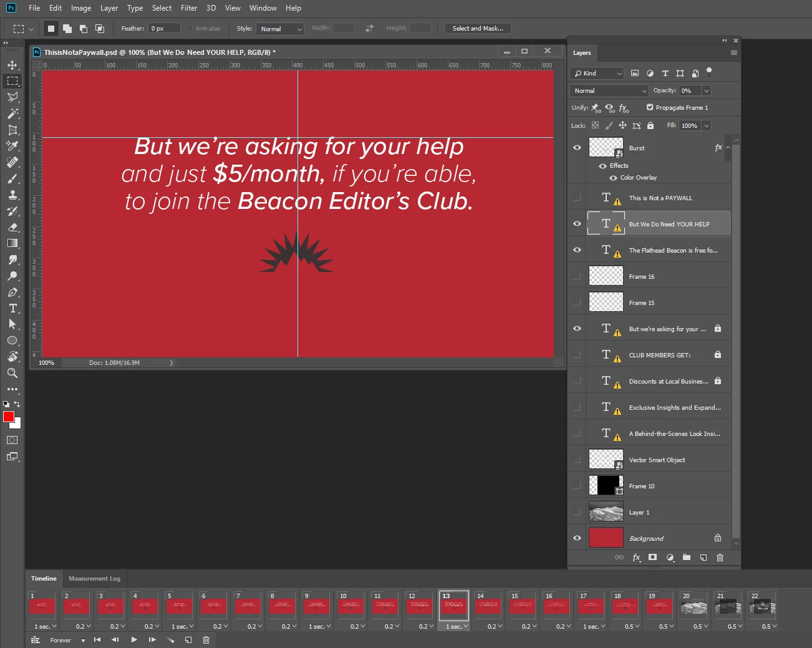Open the Filter menu
This screenshot has width=812, height=648.
pos(189,8)
